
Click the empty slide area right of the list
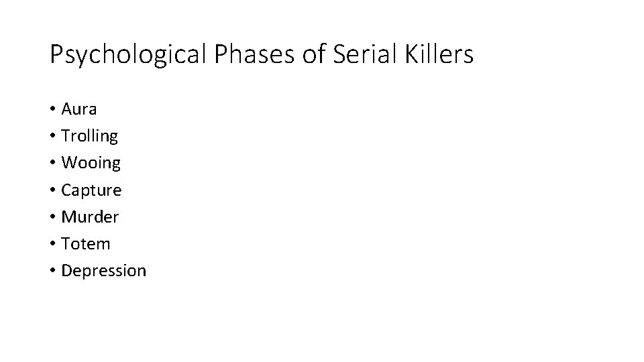[390, 189]
